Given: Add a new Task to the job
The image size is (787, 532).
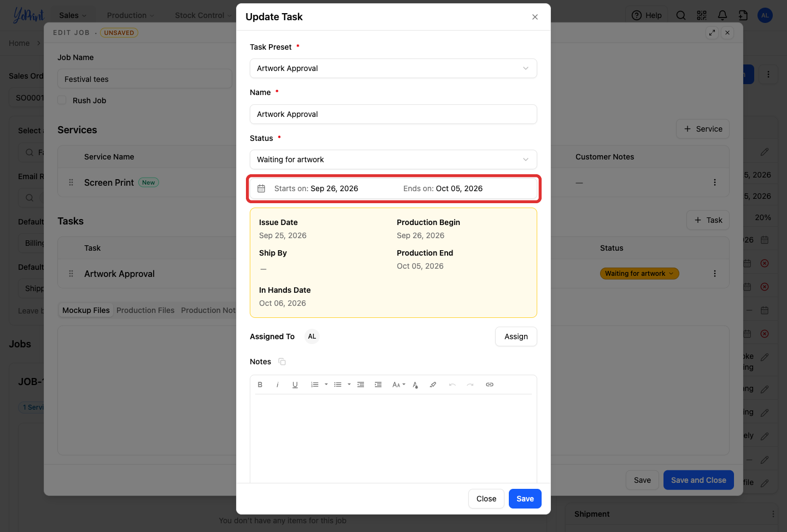Looking at the screenshot, I should (708, 220).
